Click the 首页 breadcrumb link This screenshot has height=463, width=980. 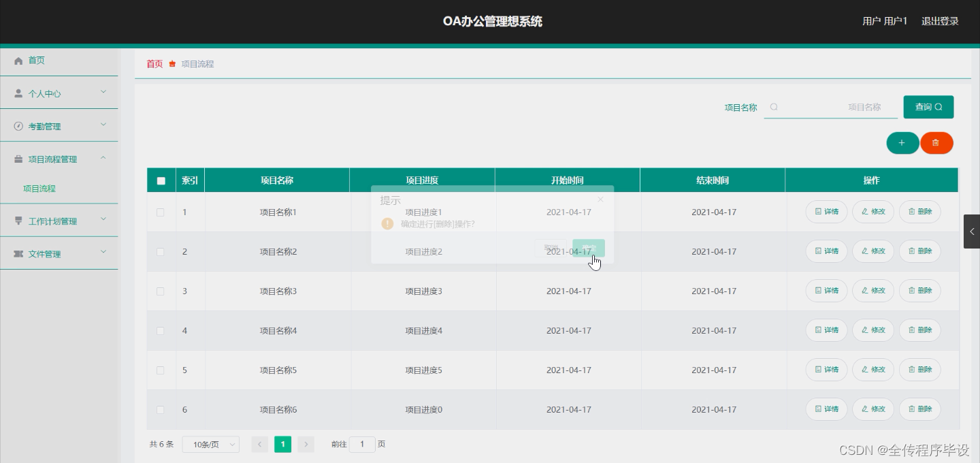click(x=154, y=63)
